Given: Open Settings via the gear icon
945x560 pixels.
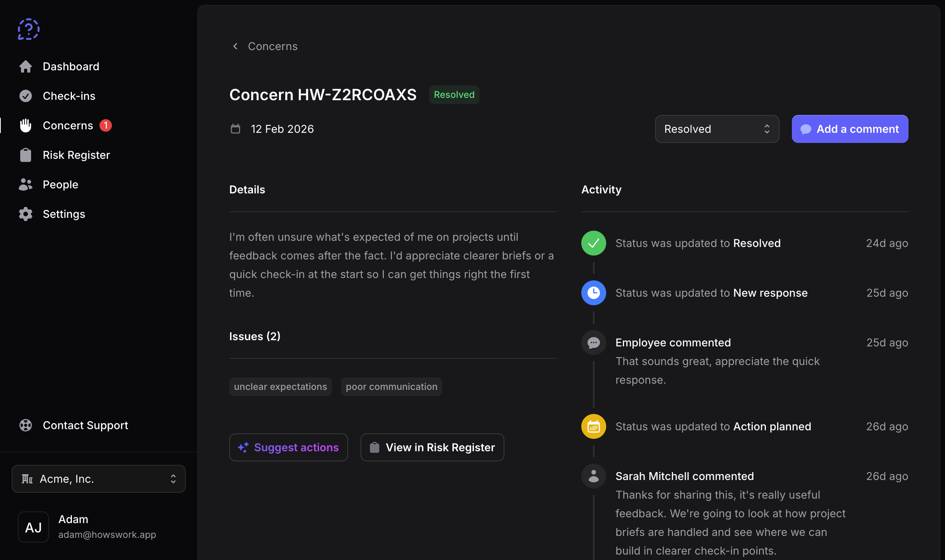Looking at the screenshot, I should 26,214.
